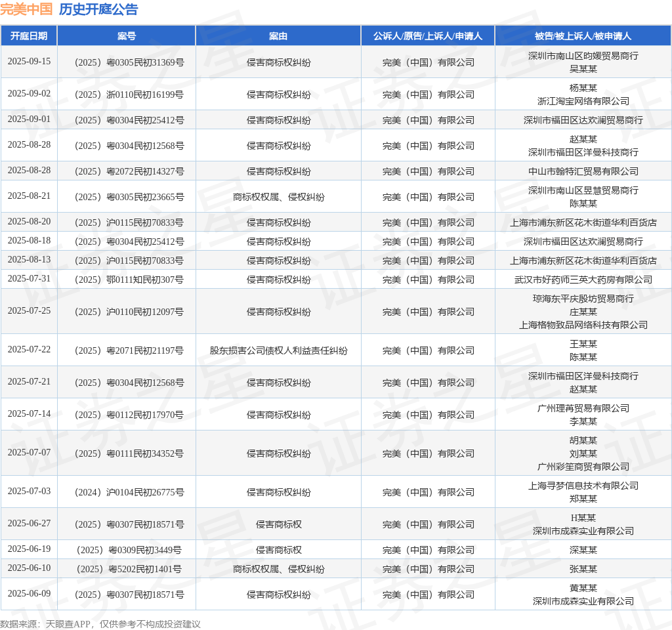
Task: Click the date 2025-09-02
Action: click(x=29, y=93)
